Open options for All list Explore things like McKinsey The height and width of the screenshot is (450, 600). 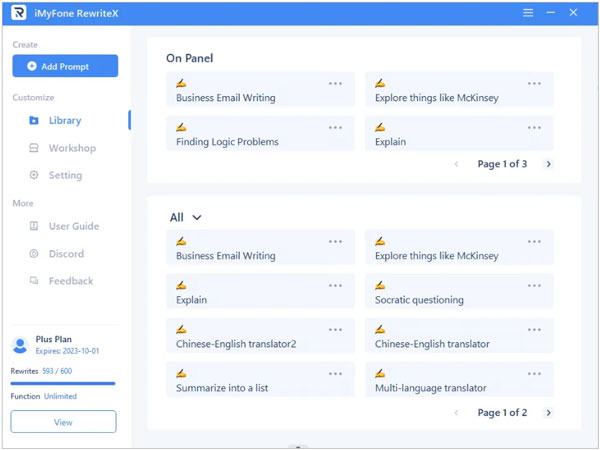(x=534, y=241)
